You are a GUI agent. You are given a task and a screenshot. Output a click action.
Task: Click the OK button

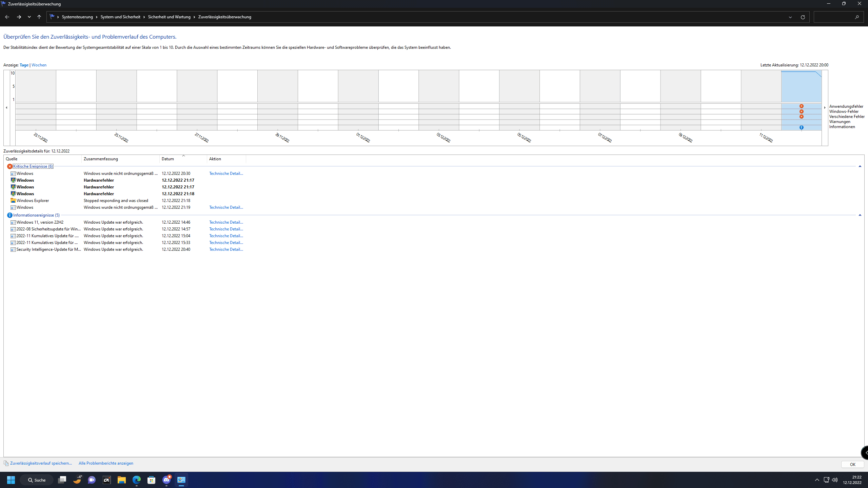pyautogui.click(x=852, y=464)
